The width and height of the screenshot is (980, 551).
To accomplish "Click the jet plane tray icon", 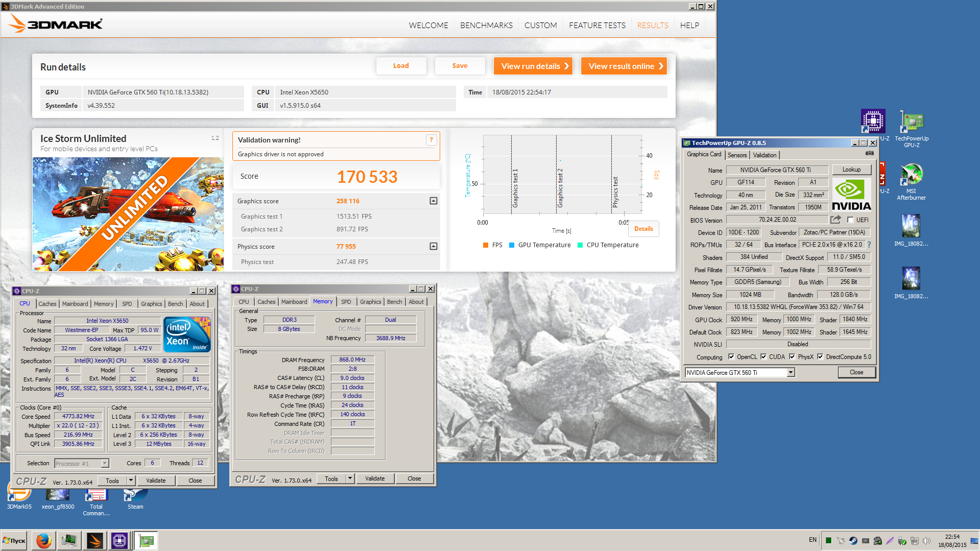I will 841,540.
